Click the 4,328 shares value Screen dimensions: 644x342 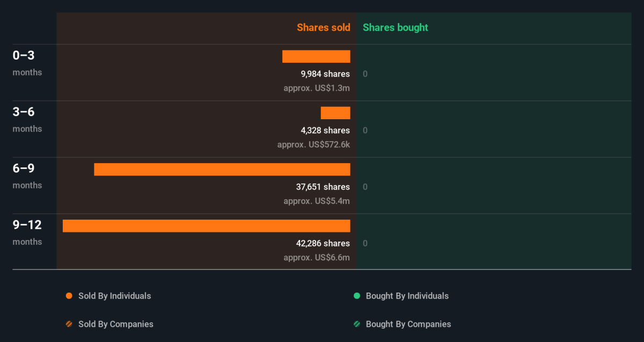click(325, 130)
